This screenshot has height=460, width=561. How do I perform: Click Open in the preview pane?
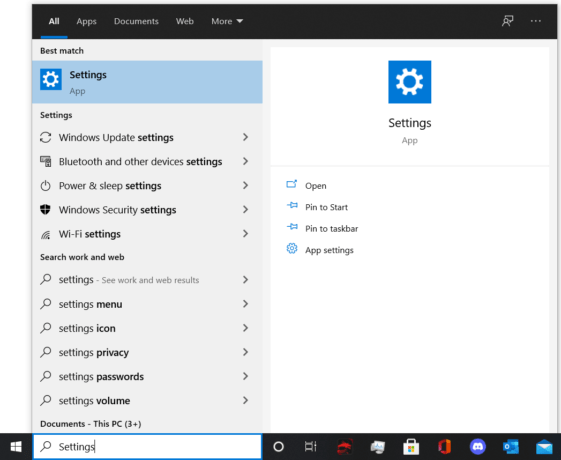pyautogui.click(x=316, y=186)
